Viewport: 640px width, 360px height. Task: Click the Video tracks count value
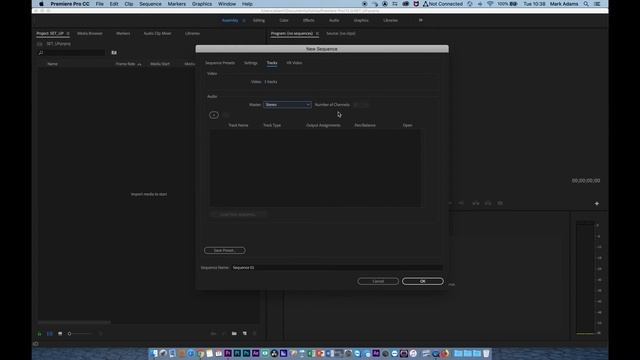click(271, 82)
